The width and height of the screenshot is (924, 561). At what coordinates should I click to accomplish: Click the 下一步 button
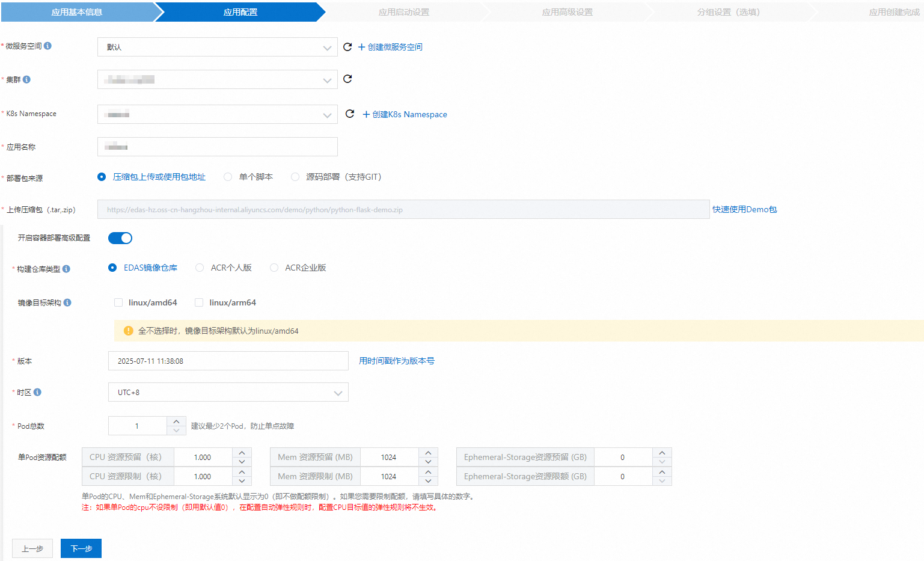81,548
